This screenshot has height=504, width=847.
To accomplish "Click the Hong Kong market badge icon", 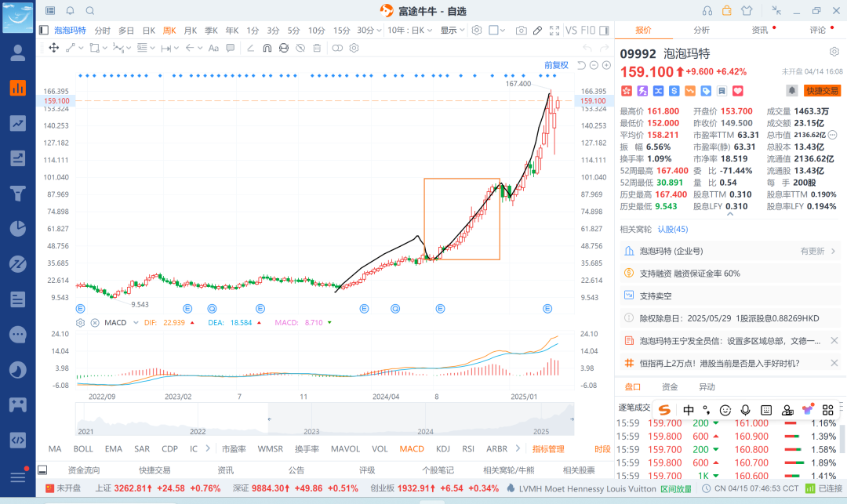I will [x=626, y=91].
